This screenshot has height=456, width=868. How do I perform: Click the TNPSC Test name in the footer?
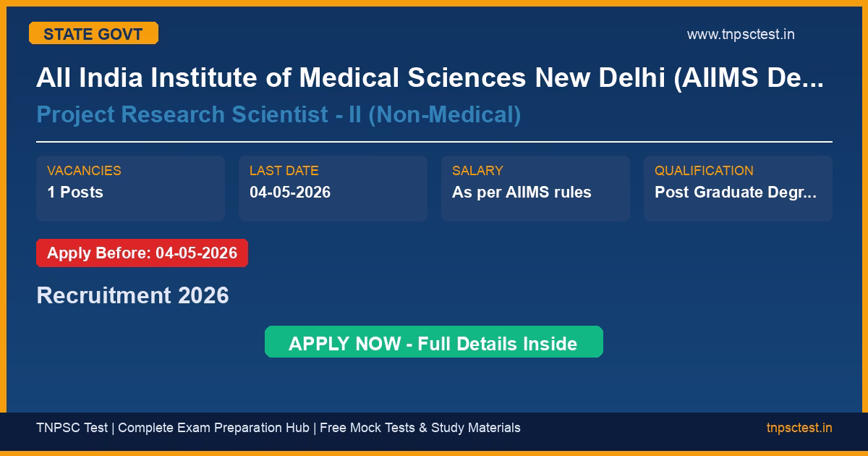[x=71, y=428]
